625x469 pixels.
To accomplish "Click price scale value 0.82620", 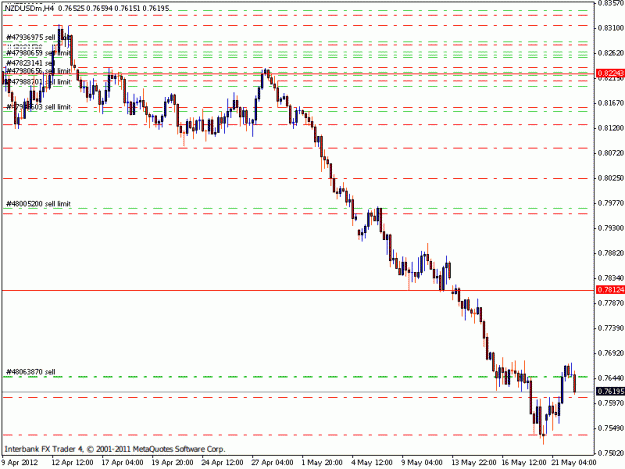I will coord(611,53).
